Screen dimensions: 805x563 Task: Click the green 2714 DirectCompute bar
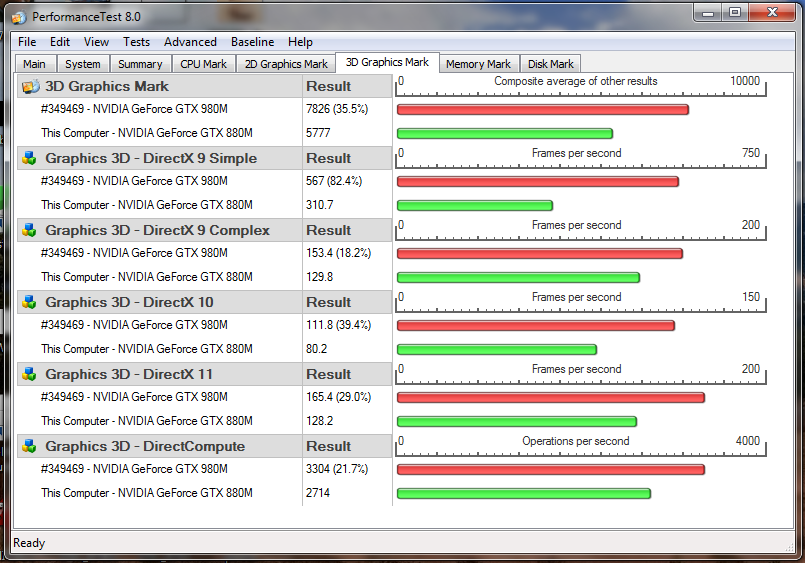[524, 493]
